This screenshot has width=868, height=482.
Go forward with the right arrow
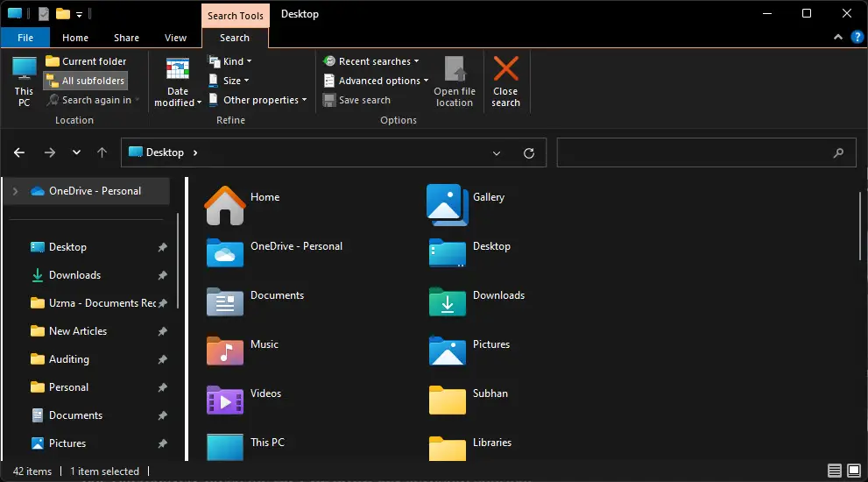(50, 152)
